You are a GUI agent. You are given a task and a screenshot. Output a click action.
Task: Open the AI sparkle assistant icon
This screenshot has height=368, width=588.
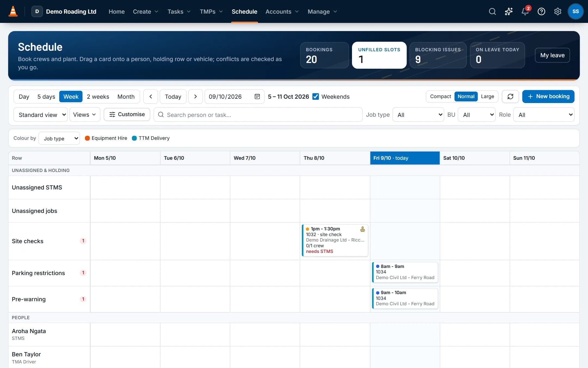point(509,11)
